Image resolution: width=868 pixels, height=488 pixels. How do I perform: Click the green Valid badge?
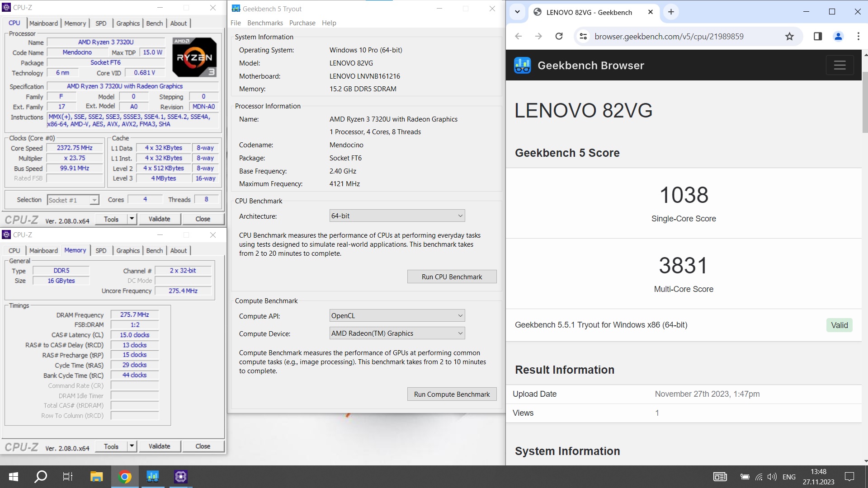(x=839, y=325)
